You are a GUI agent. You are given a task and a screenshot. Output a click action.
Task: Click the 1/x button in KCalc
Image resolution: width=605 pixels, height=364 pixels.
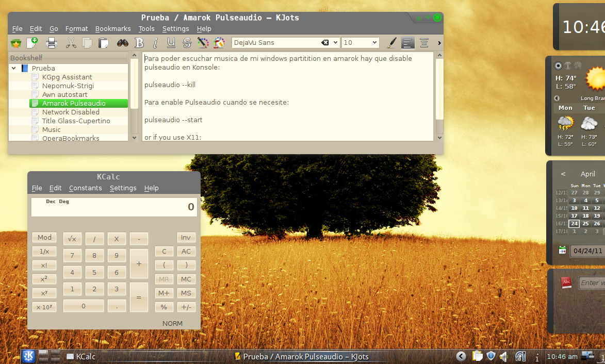click(x=44, y=252)
